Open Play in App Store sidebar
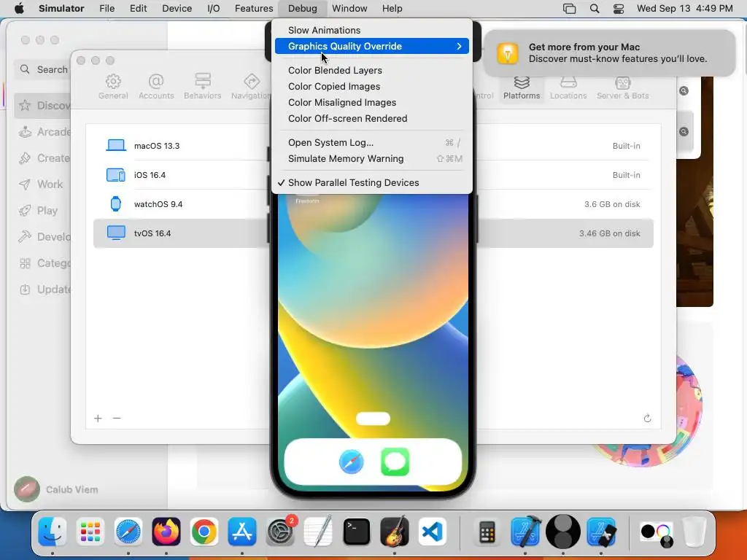The width and height of the screenshot is (747, 560). pos(38,211)
